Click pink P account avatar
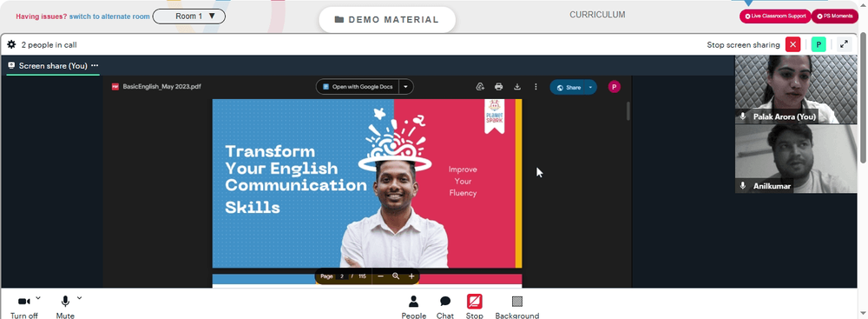The image size is (868, 319). pyautogui.click(x=614, y=87)
